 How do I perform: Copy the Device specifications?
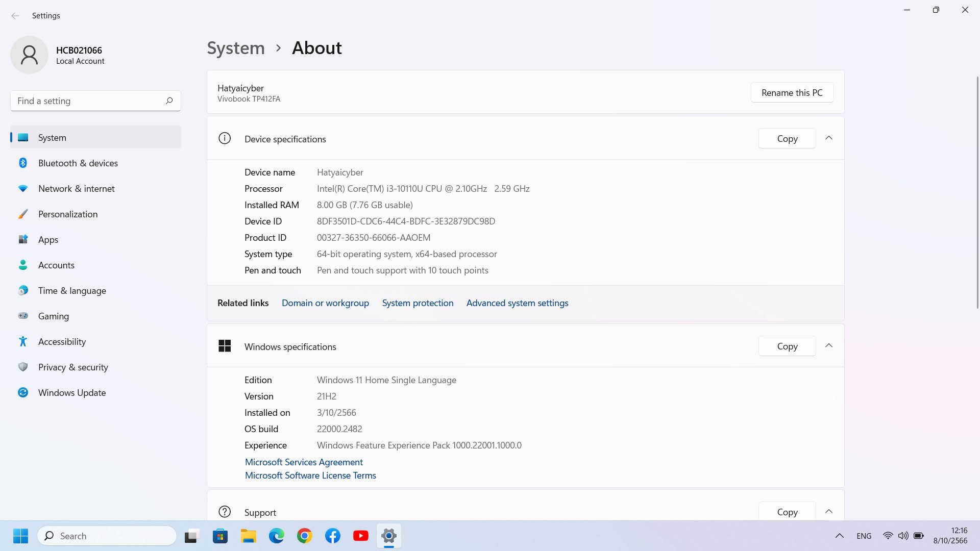[787, 139]
